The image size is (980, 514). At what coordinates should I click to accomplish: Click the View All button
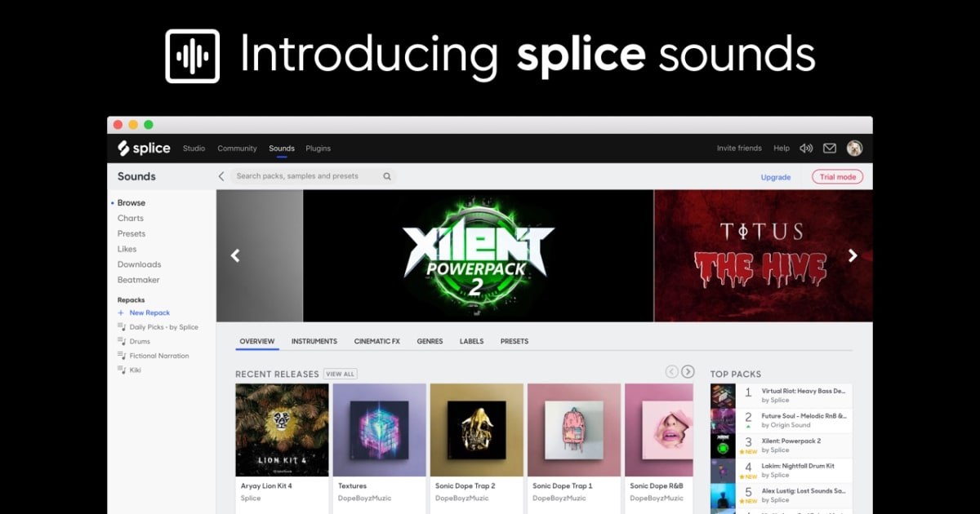point(341,373)
